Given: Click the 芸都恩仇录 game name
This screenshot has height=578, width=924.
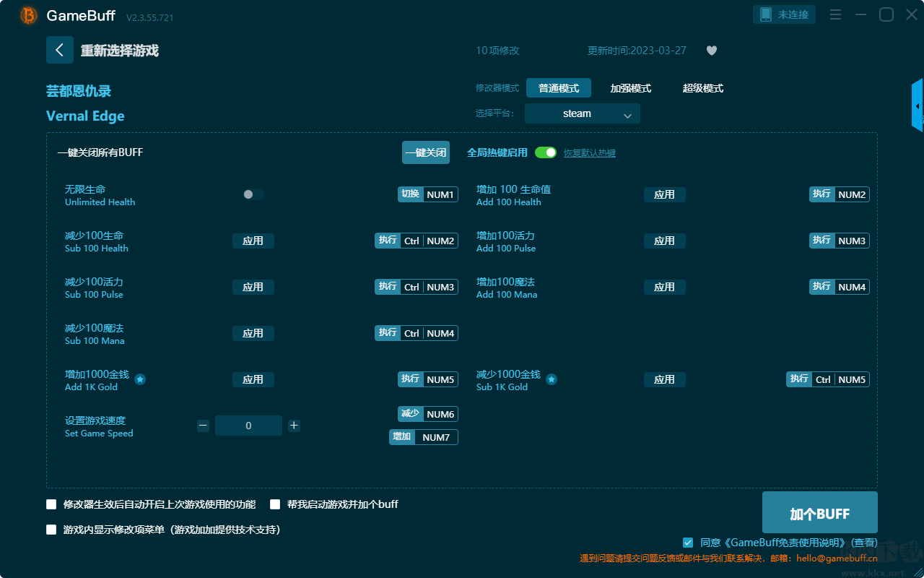Looking at the screenshot, I should point(79,91).
